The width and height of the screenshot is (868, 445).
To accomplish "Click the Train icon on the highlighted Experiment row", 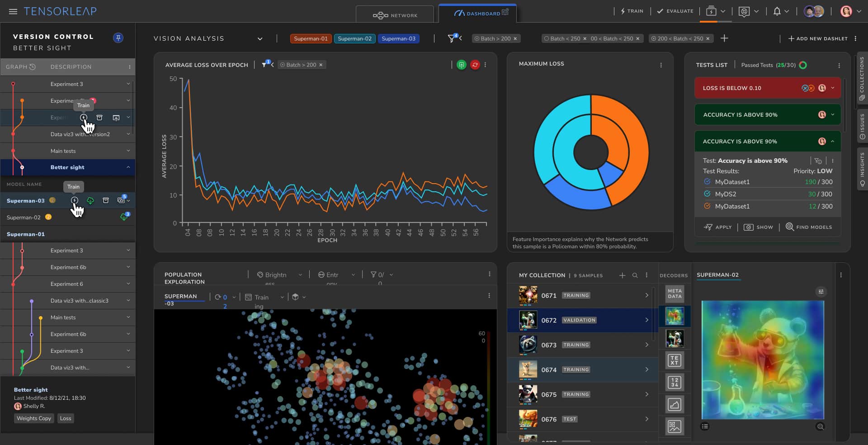I will [x=84, y=118].
